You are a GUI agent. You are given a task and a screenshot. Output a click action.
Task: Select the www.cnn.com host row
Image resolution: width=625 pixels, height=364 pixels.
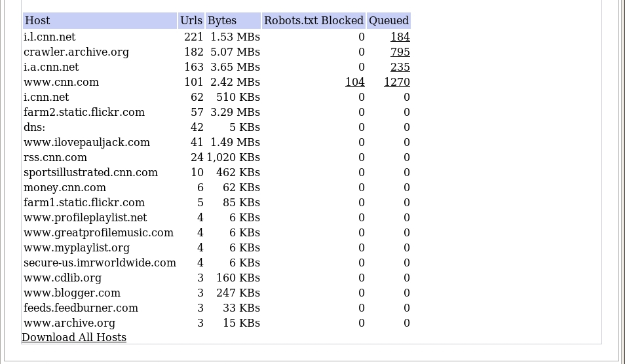pos(61,82)
